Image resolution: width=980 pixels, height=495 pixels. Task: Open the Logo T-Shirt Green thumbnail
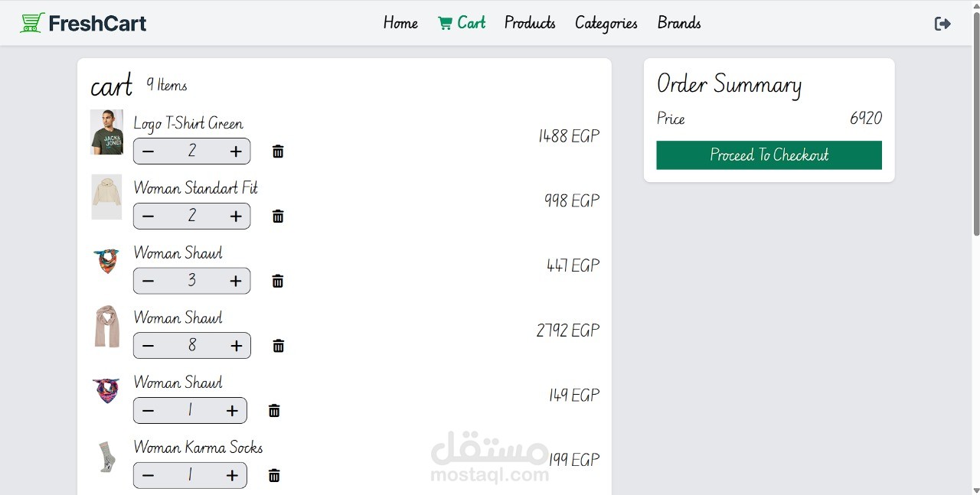click(106, 132)
